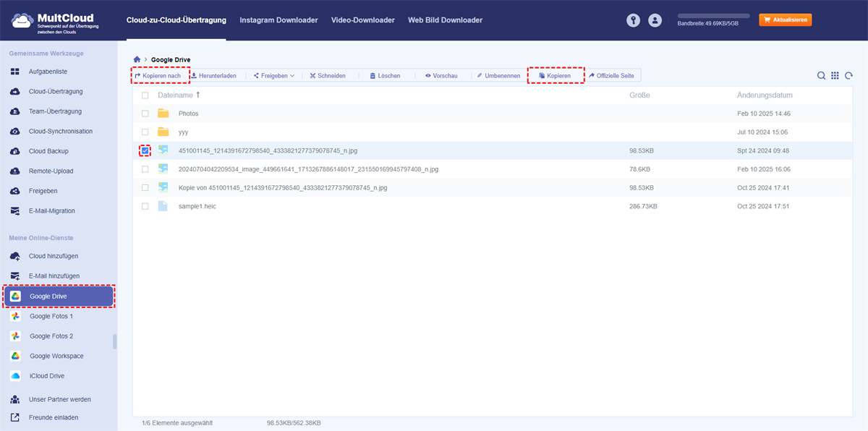The height and width of the screenshot is (431, 868).
Task: Open the search magnifier icon
Action: tap(821, 76)
